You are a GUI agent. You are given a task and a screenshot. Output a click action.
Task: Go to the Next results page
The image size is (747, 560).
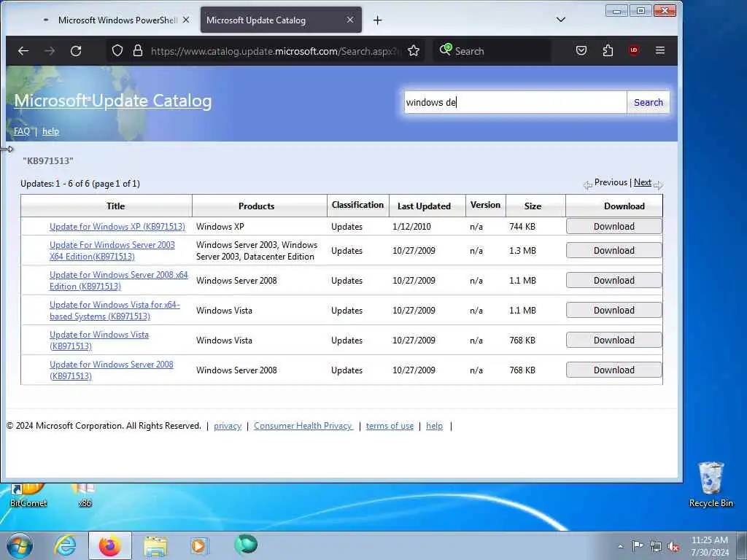(x=642, y=182)
